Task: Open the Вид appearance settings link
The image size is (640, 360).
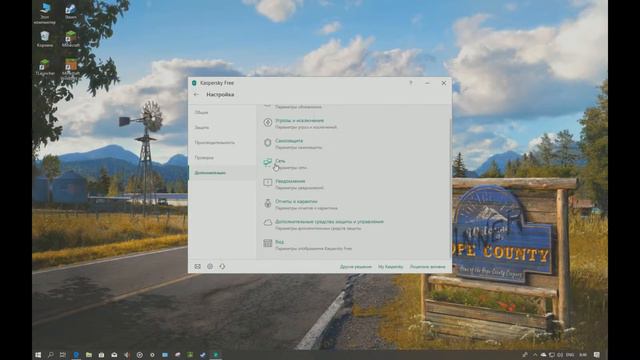Action: tap(279, 242)
